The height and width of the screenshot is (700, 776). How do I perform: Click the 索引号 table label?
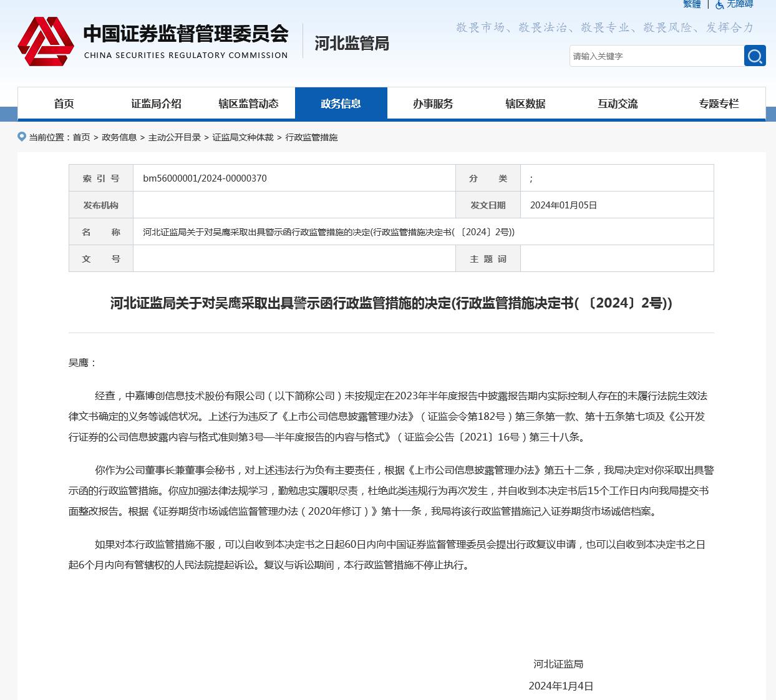pyautogui.click(x=101, y=178)
